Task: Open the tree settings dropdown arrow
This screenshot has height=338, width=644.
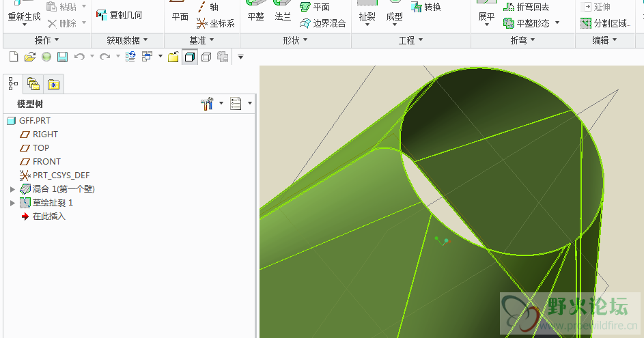Action: pyautogui.click(x=221, y=103)
